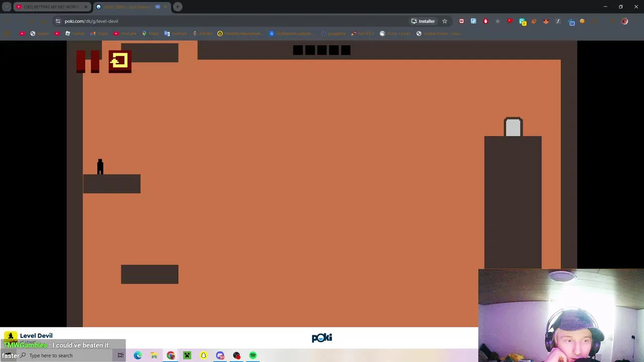Open the Gmail bookmark
This screenshot has width=644, height=362.
[x=100, y=34]
